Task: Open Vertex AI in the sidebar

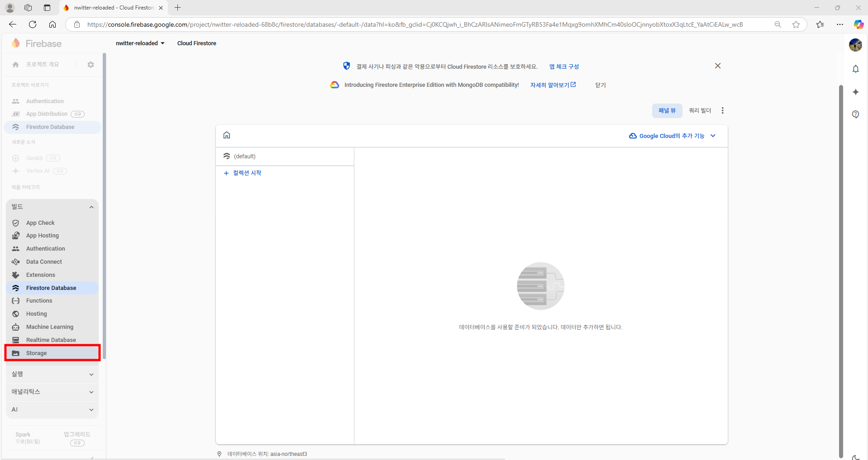Action: (x=38, y=171)
